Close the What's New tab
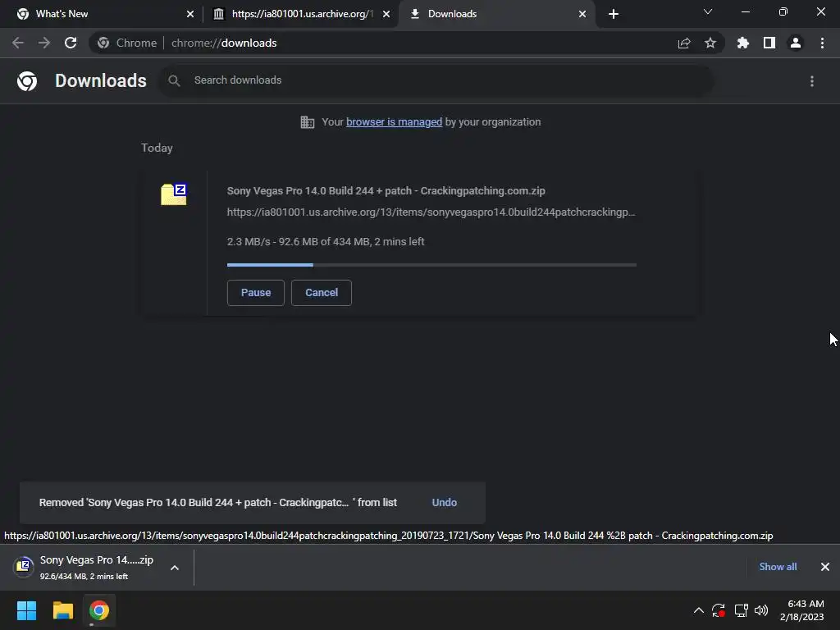This screenshot has height=630, width=840. (x=190, y=14)
